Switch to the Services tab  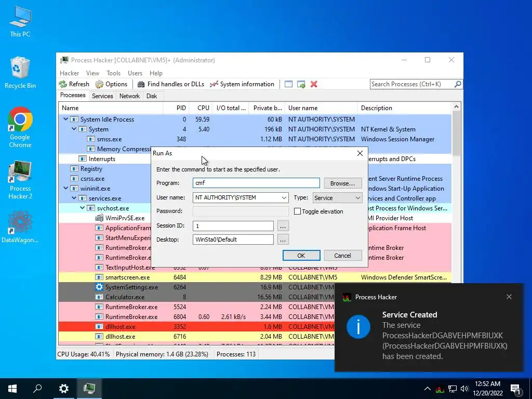(x=102, y=96)
